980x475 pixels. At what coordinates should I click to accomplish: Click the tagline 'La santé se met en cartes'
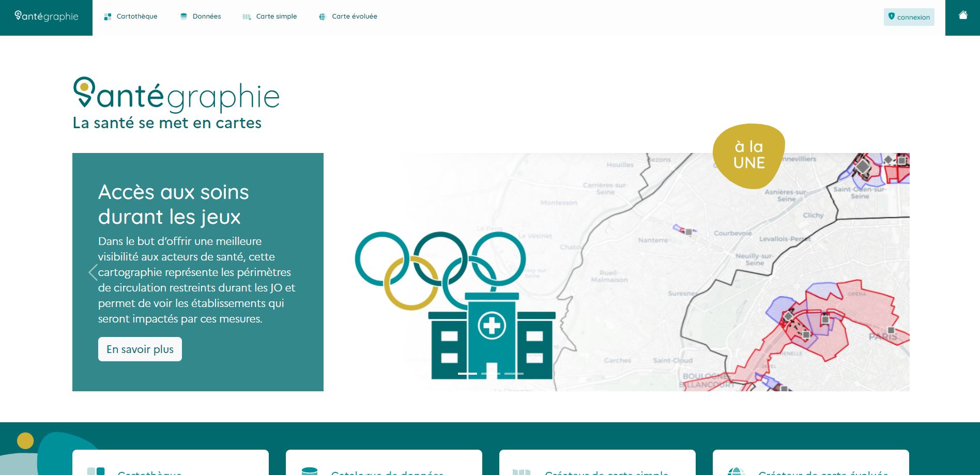coord(167,123)
